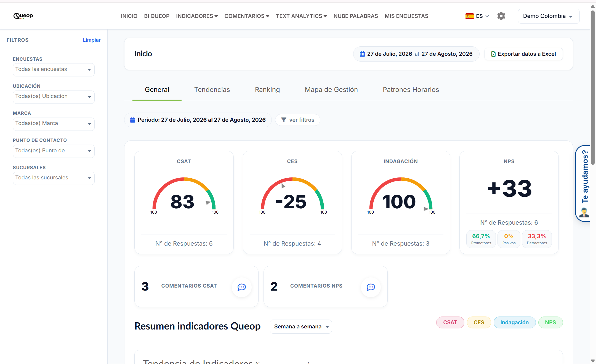The height and width of the screenshot is (364, 596).
Task: Click the scrollbar up arrow
Action: coord(593,6)
